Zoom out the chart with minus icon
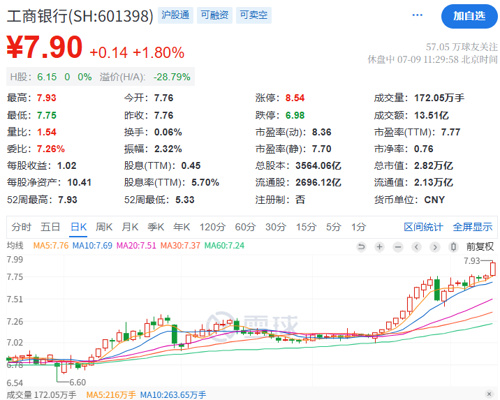The width and height of the screenshot is (500, 400). click(398, 247)
